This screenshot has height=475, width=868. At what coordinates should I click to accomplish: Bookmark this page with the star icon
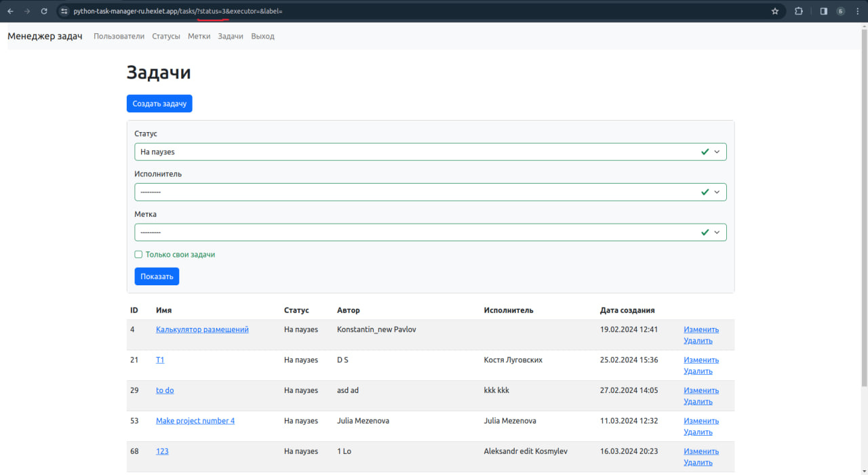tap(775, 11)
